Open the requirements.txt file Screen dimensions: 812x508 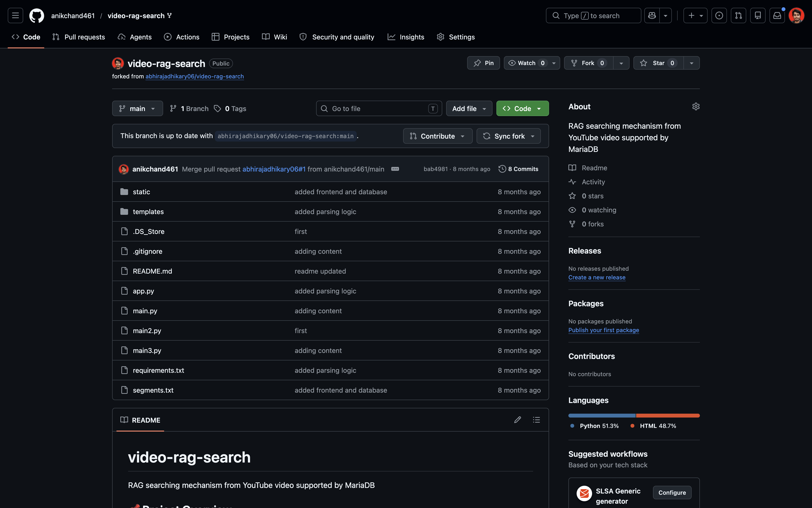[158, 370]
